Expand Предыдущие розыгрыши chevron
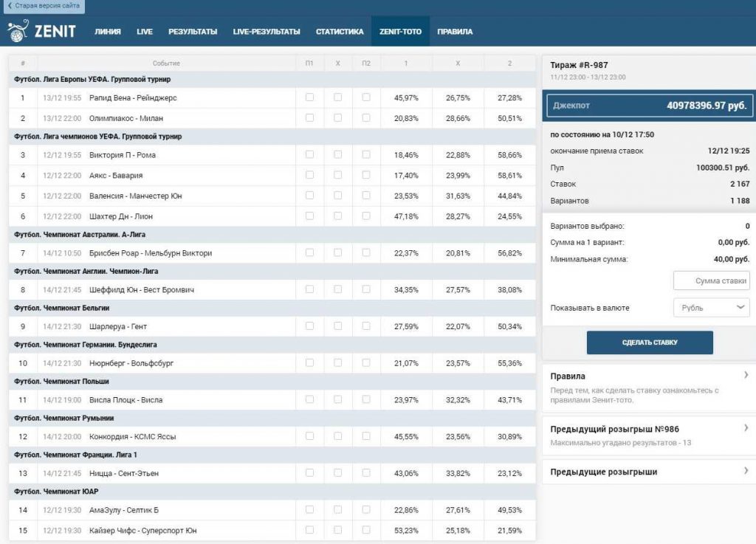Screen dimensions: 756x544 746,471
